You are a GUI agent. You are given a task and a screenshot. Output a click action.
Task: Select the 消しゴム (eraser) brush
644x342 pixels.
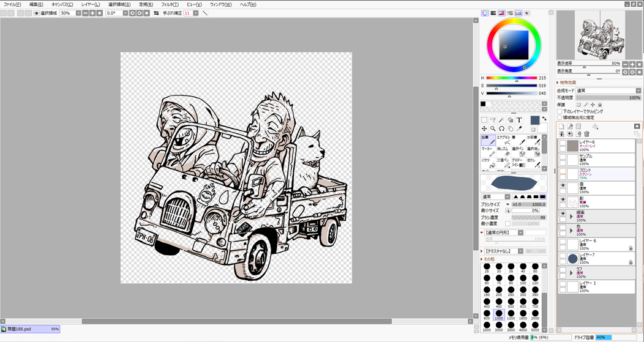coord(503,151)
